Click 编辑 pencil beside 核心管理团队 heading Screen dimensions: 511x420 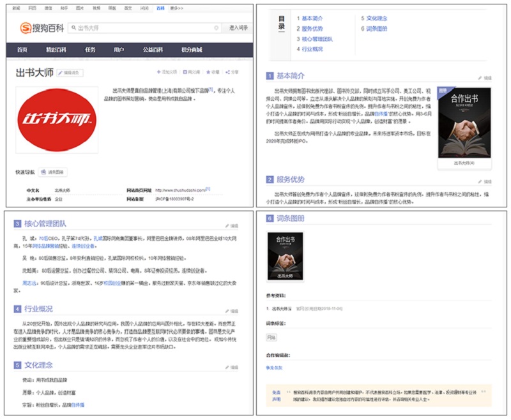[227, 225]
